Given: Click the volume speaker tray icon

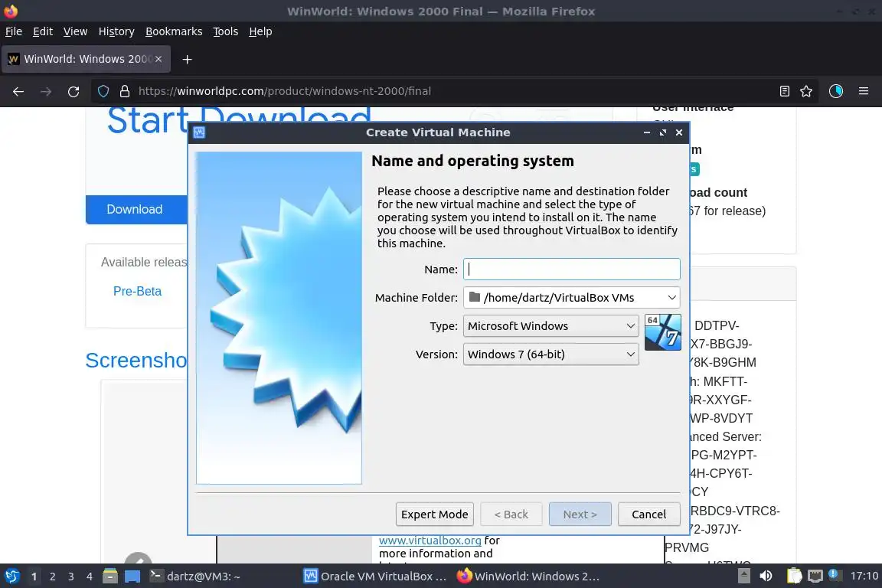Looking at the screenshot, I should click(x=766, y=577).
